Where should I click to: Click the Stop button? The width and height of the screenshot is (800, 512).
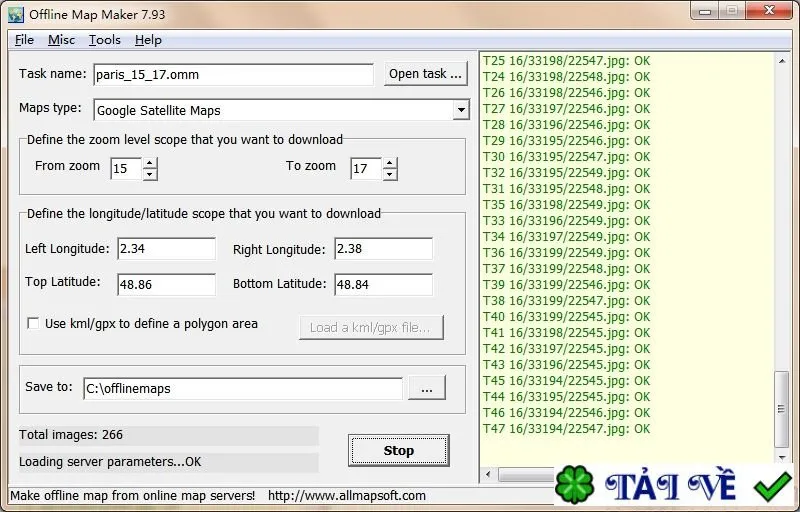tap(398, 450)
